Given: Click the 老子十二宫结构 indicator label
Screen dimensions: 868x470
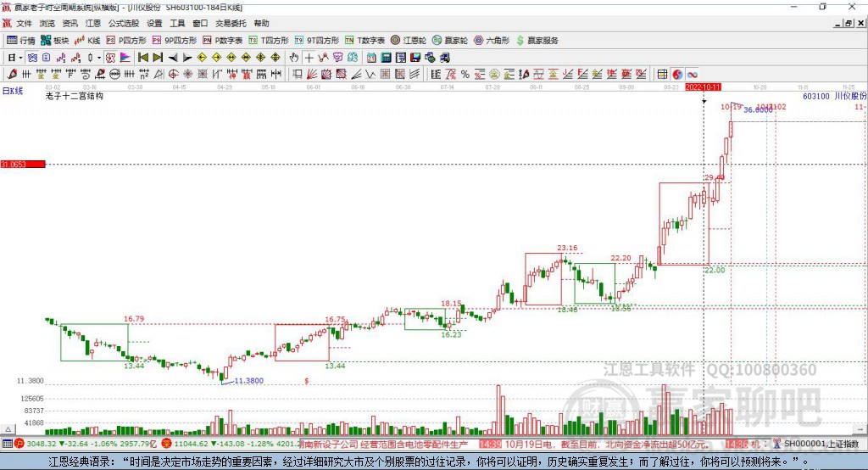Looking at the screenshot, I should 75,97.
